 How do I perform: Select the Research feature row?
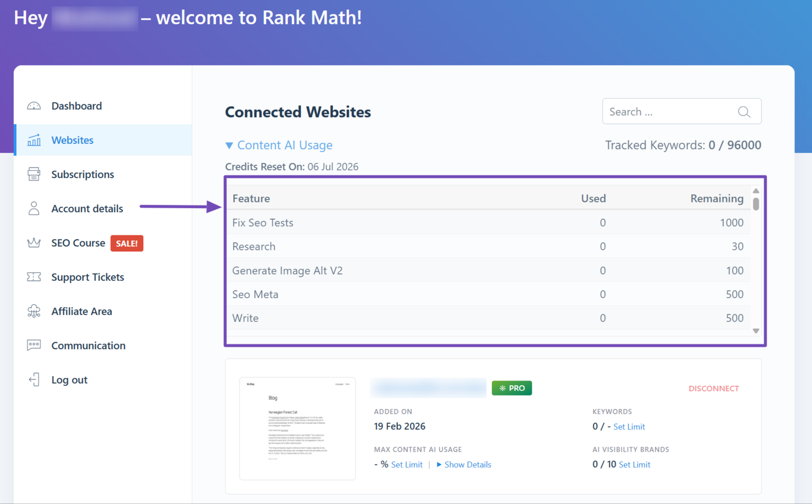(x=488, y=246)
